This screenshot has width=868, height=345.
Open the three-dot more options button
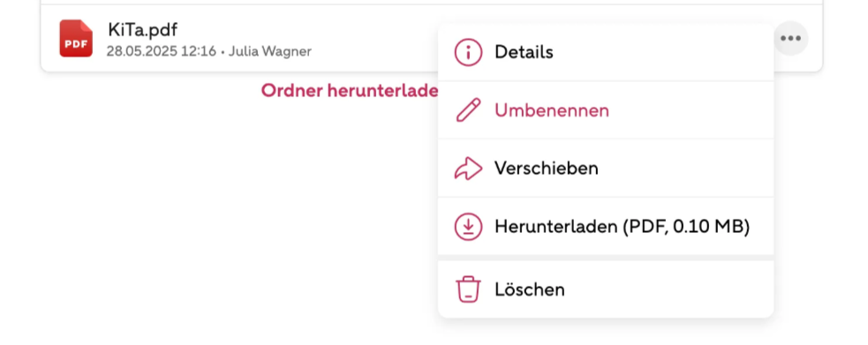tap(790, 38)
